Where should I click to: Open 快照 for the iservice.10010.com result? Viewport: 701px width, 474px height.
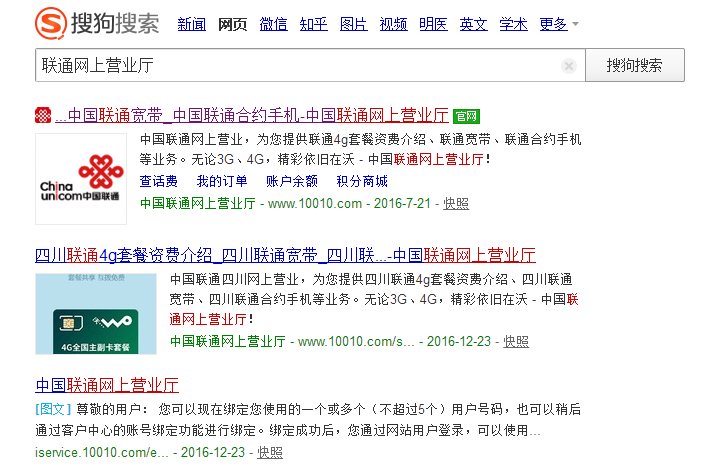pos(270,453)
